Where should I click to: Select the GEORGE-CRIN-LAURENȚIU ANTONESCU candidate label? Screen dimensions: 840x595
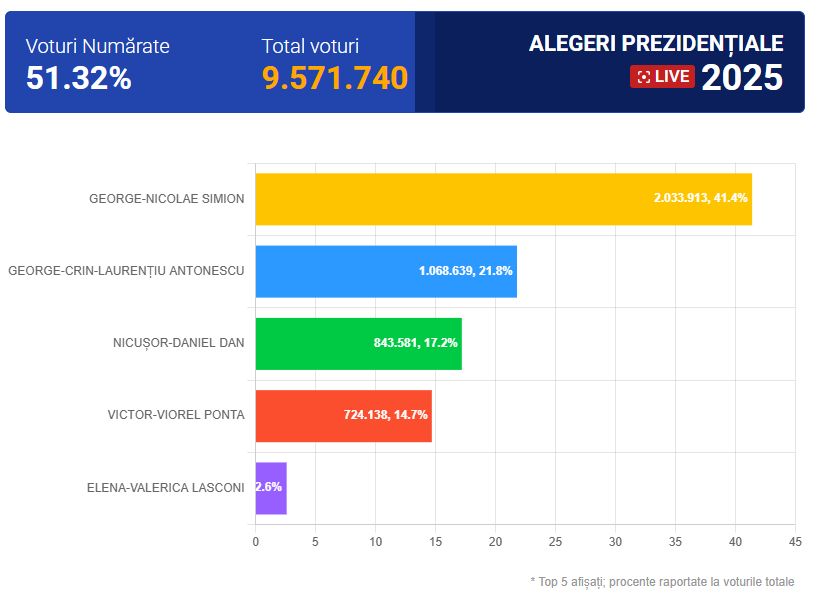(126, 271)
